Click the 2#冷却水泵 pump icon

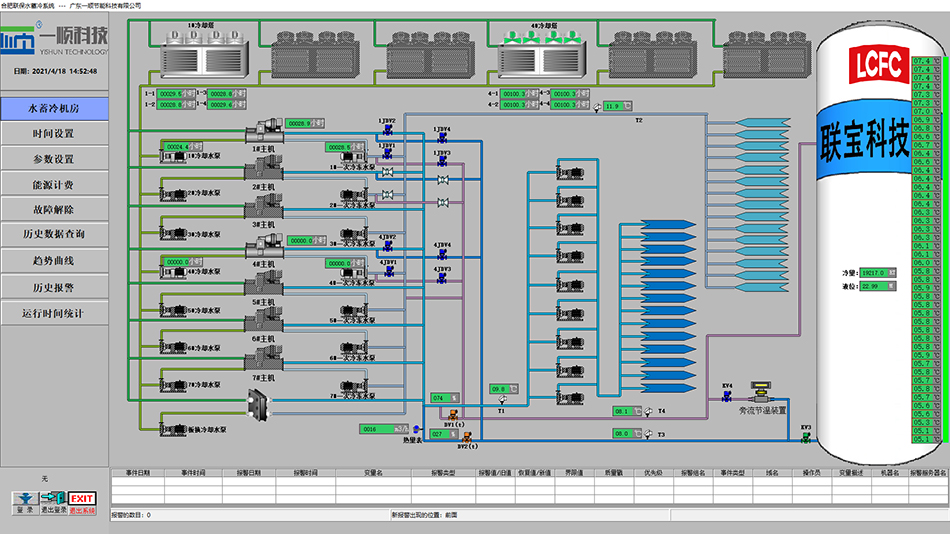pos(173,194)
